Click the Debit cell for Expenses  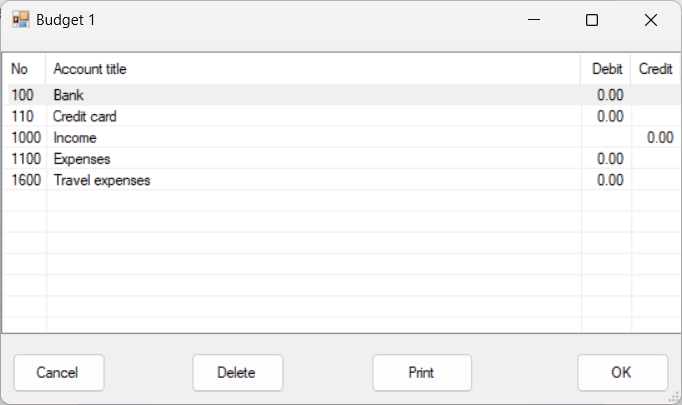(606, 159)
